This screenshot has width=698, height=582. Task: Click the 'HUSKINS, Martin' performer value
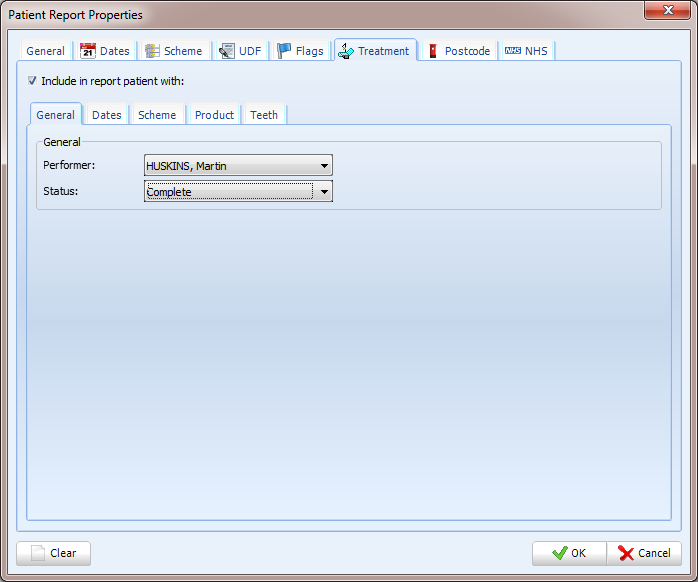click(x=186, y=166)
